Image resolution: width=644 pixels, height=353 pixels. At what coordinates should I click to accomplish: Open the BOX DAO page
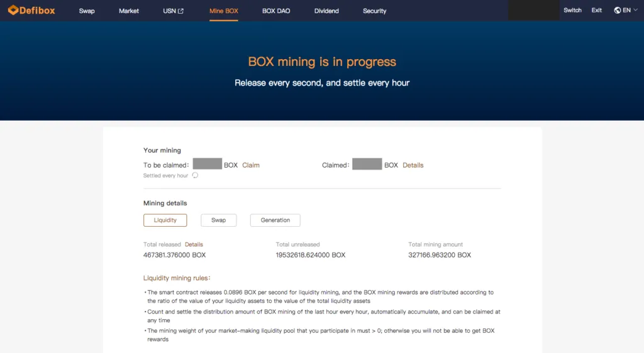coord(276,11)
